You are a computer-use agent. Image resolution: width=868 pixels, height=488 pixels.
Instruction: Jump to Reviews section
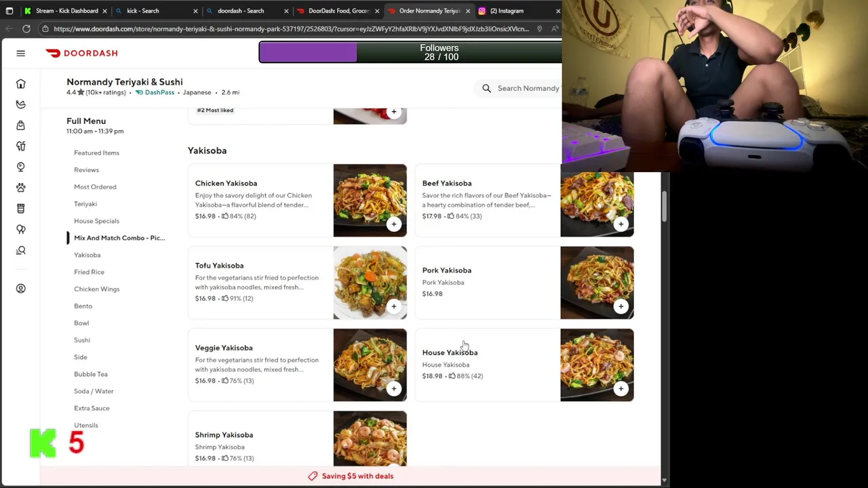pos(86,170)
